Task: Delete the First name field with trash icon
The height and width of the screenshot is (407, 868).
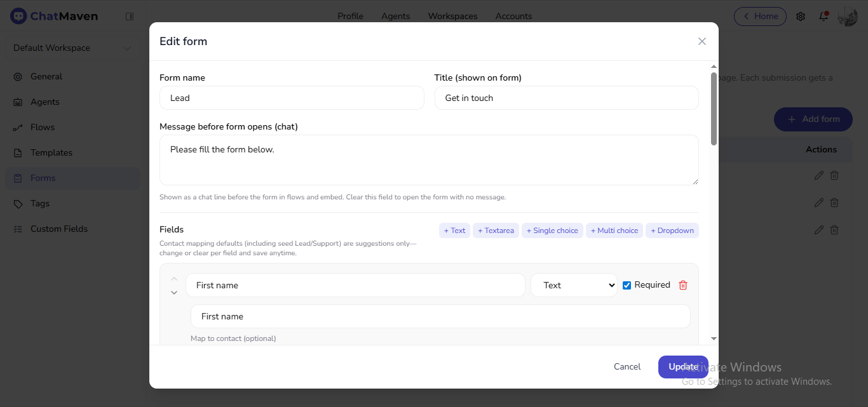Action: point(683,284)
